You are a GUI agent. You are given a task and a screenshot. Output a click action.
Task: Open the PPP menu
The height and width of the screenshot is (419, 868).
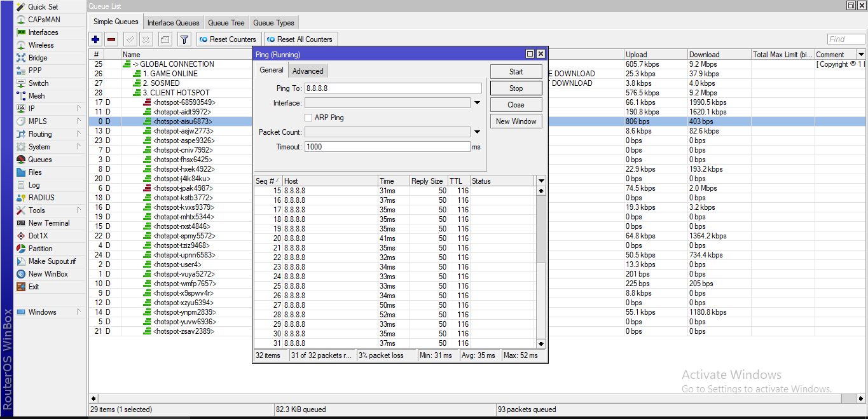(35, 71)
